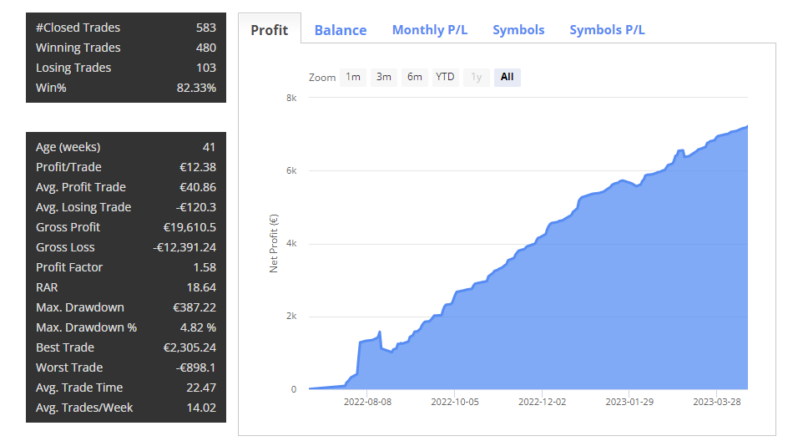Select the Monthly P/L tab
793x441 pixels.
click(429, 30)
